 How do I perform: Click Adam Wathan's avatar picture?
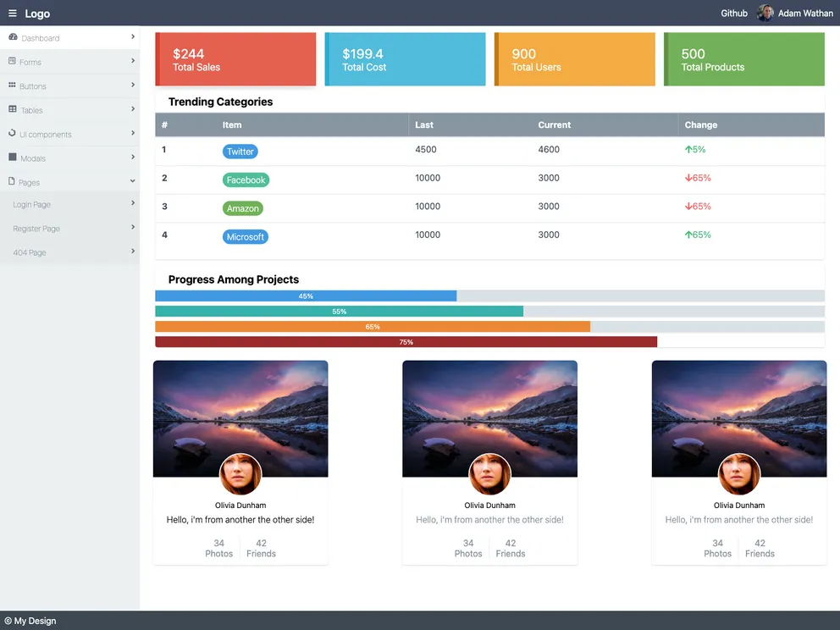tap(765, 14)
